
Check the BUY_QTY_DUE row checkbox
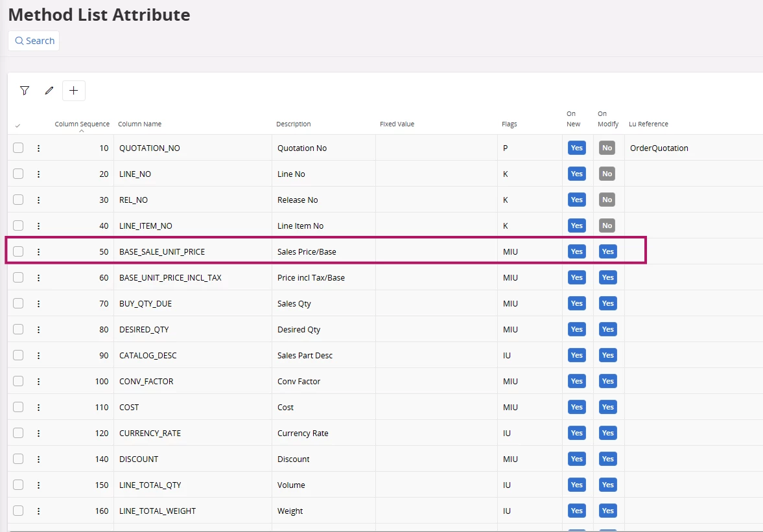coord(18,303)
